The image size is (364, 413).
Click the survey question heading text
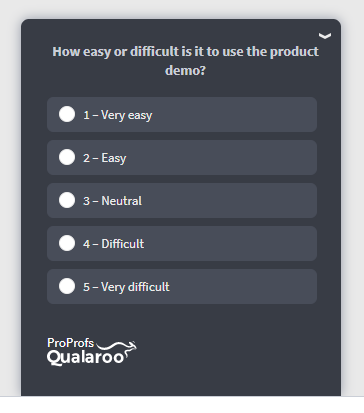(185, 61)
